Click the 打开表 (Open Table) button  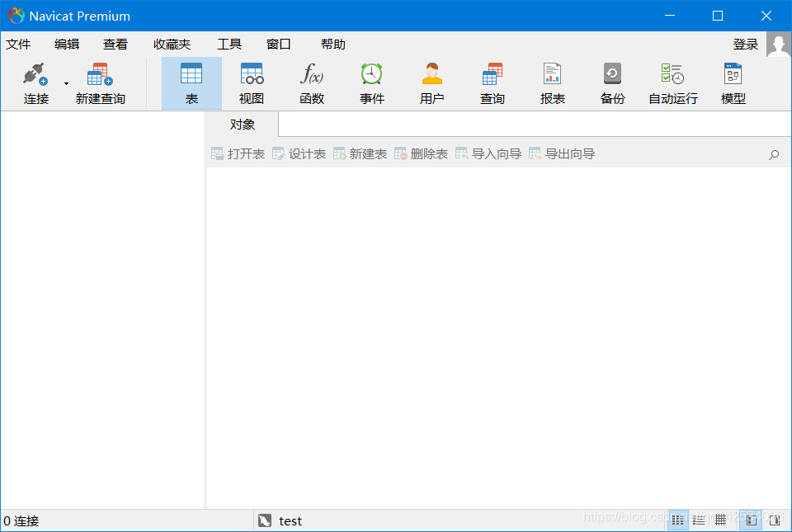[x=238, y=154]
